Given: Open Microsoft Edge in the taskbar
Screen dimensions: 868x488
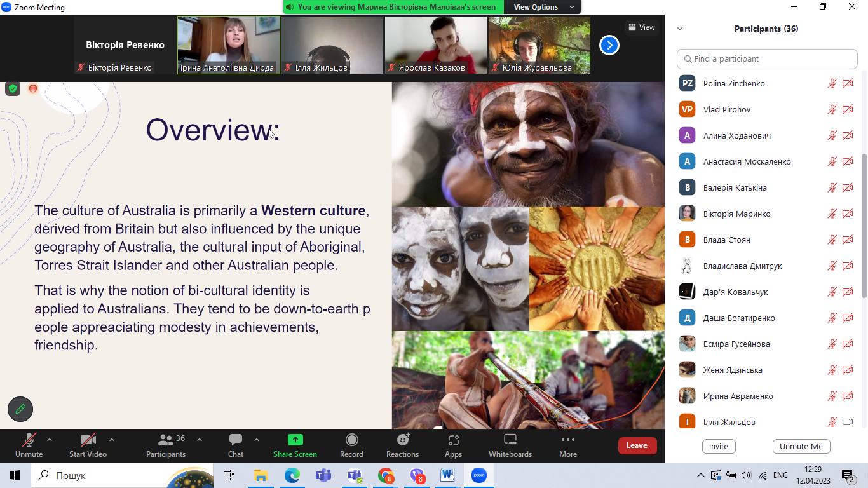Looking at the screenshot, I should click(x=292, y=475).
